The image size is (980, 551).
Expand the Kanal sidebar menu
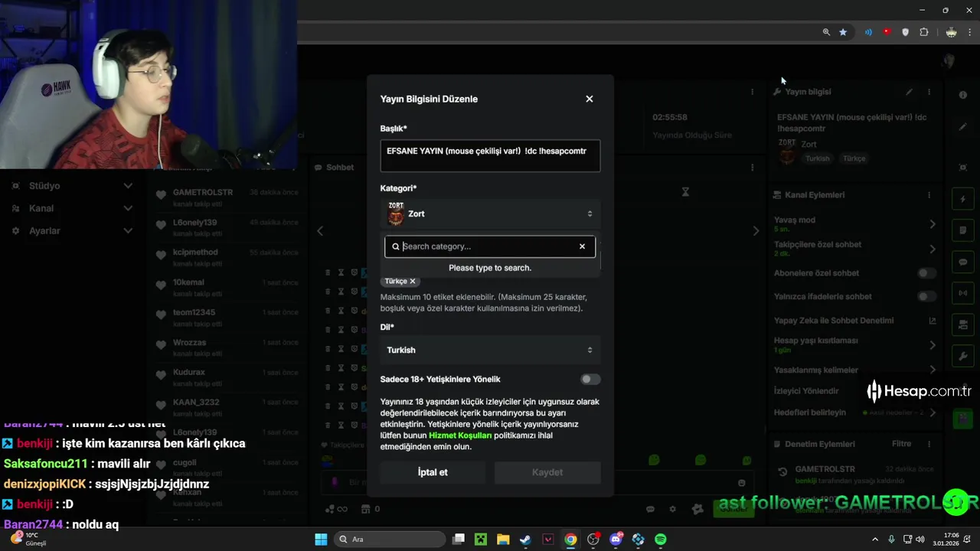pyautogui.click(x=128, y=208)
